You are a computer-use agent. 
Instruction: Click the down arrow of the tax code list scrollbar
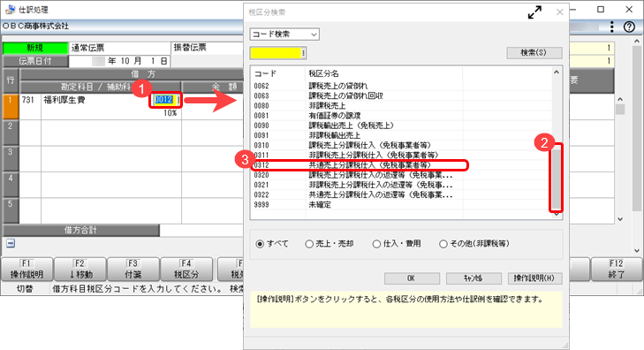point(557,215)
